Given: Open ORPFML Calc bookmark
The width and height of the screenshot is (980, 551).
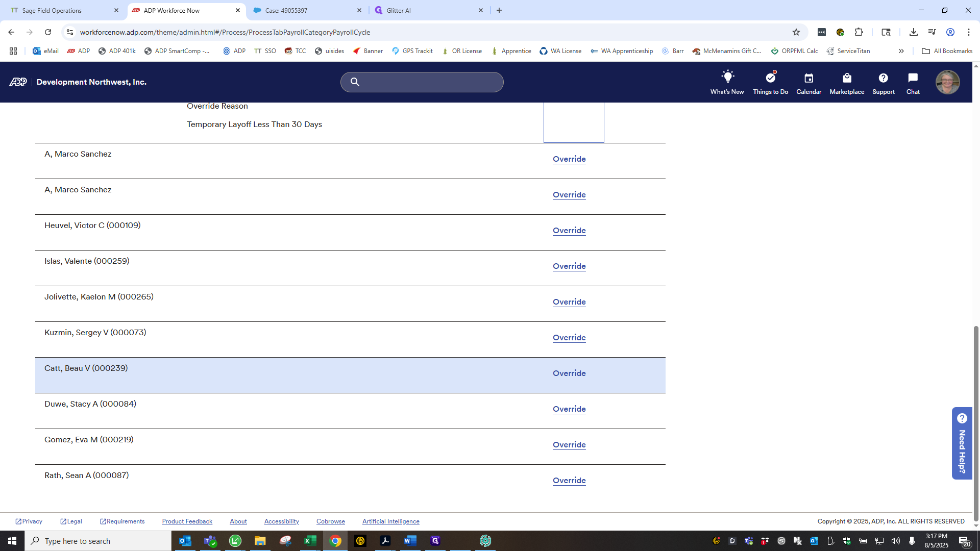Looking at the screenshot, I should click(x=795, y=51).
